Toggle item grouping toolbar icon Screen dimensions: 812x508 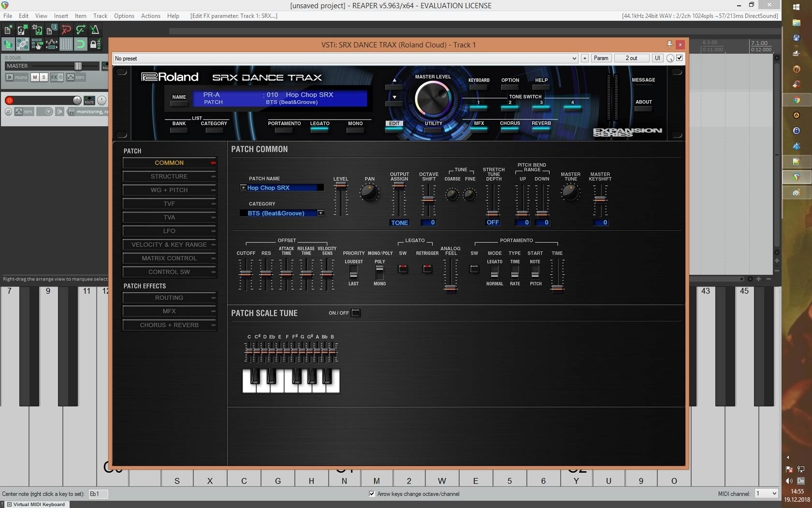pyautogui.click(x=22, y=45)
